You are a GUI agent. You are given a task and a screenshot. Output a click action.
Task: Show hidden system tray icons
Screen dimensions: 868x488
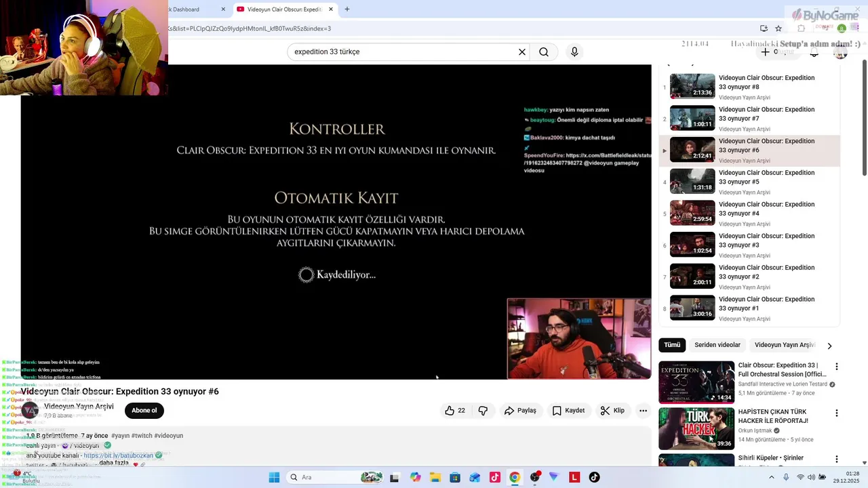(771, 477)
